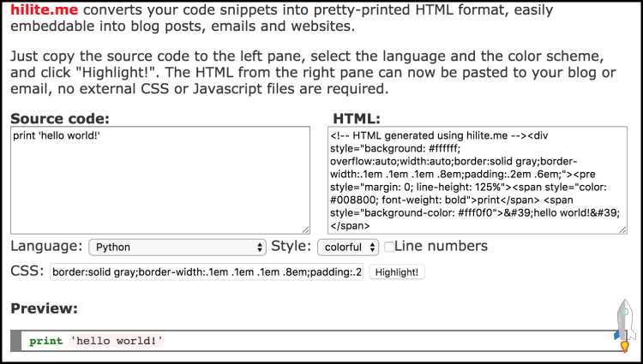The width and height of the screenshot is (643, 364).
Task: Click the HTML textarea resize handle
Action: click(623, 229)
